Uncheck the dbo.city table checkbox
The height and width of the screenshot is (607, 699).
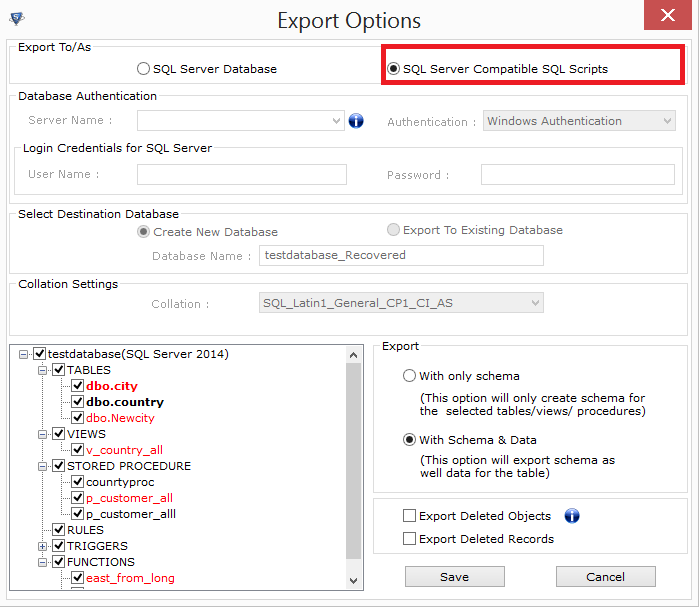click(77, 386)
